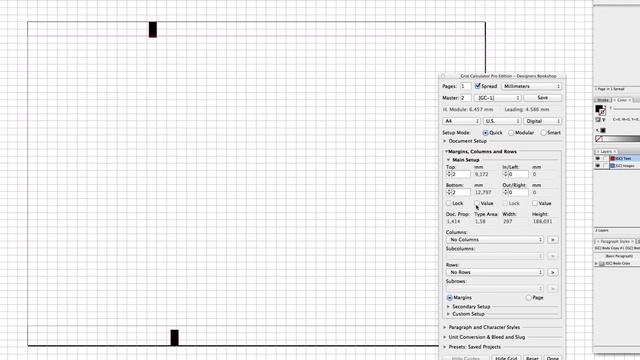
Task: Collapse the Main Setup section
Action: 449,160
